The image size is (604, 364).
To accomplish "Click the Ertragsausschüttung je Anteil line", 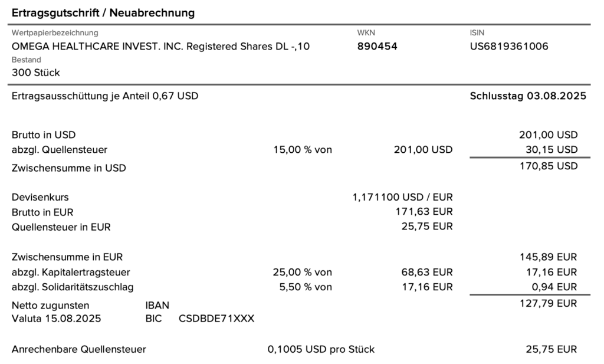I will pos(105,96).
